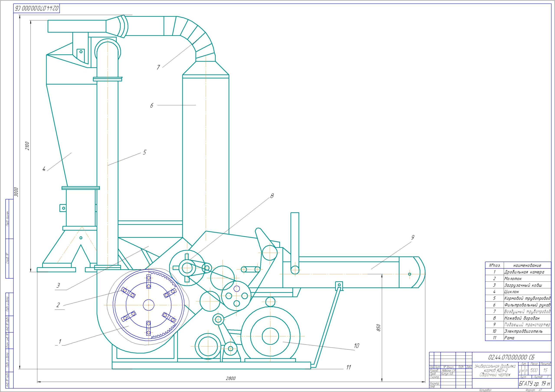Click leader callout 1 below the crushing chamber

[60, 342]
